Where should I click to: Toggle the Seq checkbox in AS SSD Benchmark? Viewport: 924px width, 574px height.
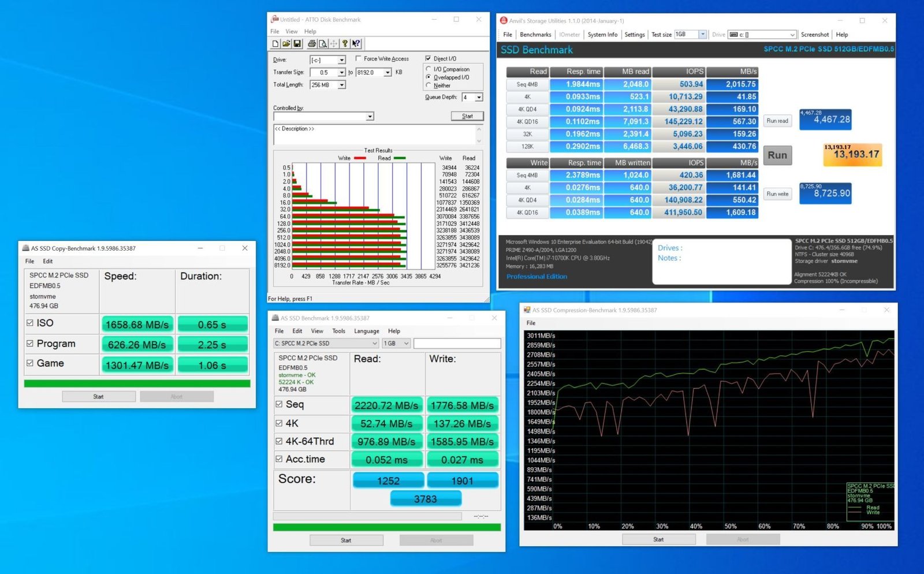[x=279, y=404]
